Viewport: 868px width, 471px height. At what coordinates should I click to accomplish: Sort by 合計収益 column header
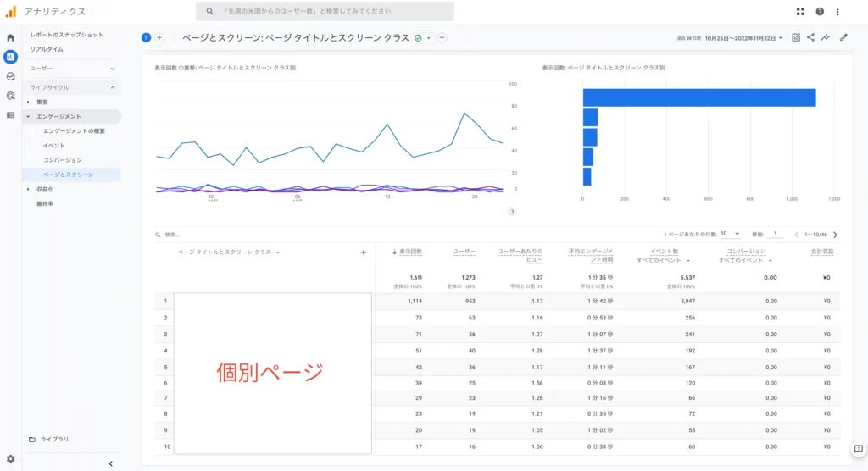coord(822,252)
